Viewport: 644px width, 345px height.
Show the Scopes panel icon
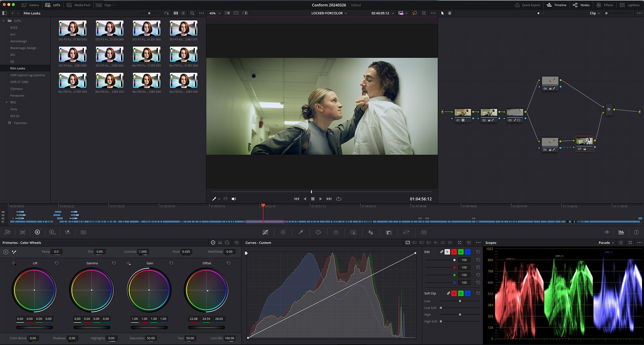point(621,232)
